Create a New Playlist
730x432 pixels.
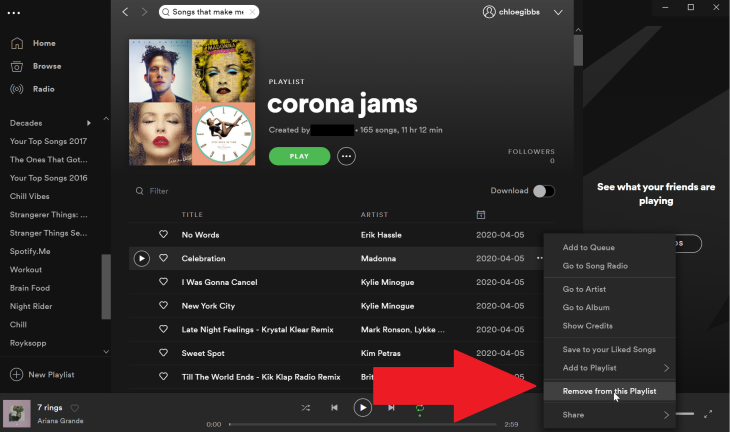[42, 375]
